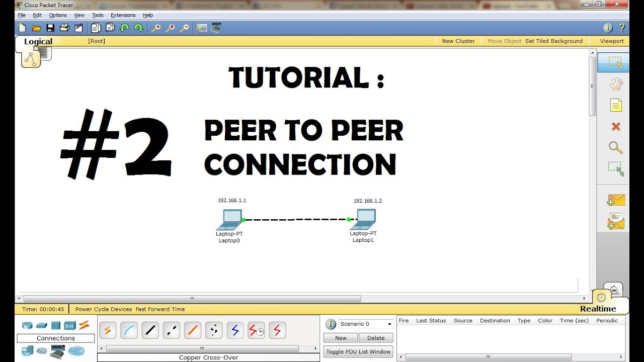Zoom out with the minus magnifier icon
644x362 pixels.
point(184,28)
